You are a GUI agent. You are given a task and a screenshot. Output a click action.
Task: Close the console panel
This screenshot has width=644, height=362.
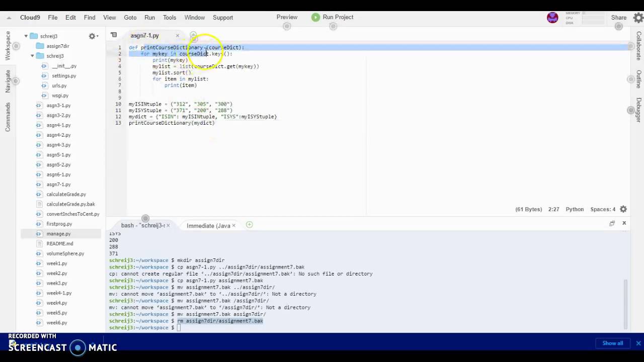[624, 223]
